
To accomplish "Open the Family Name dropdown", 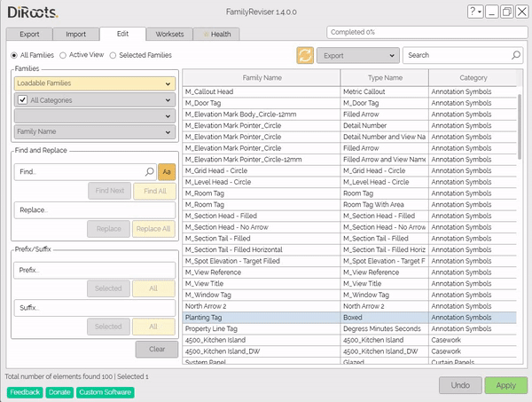I will click(93, 132).
